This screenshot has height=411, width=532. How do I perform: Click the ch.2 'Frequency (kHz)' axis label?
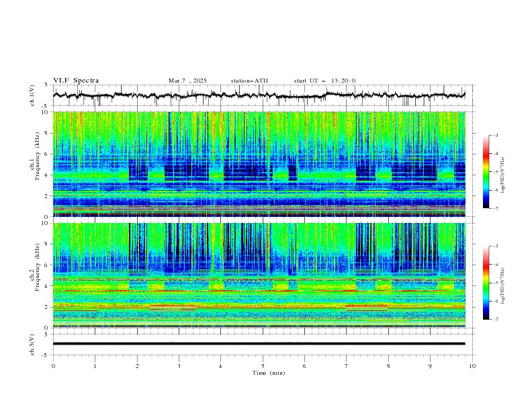coord(38,267)
